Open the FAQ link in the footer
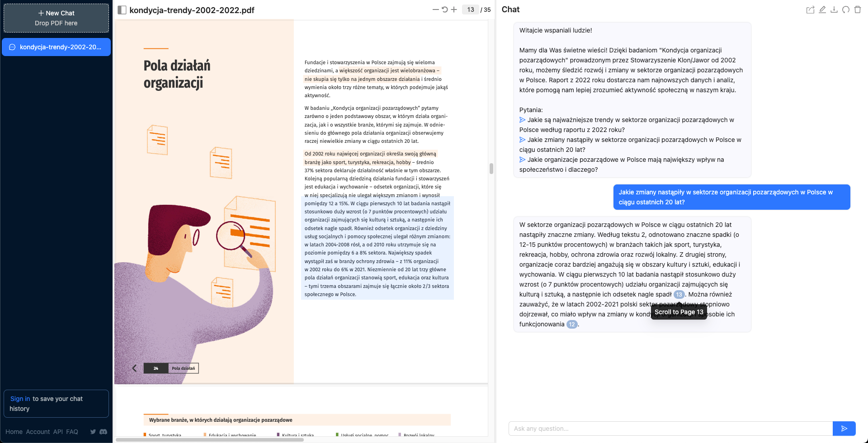The image size is (868, 443). click(x=72, y=432)
